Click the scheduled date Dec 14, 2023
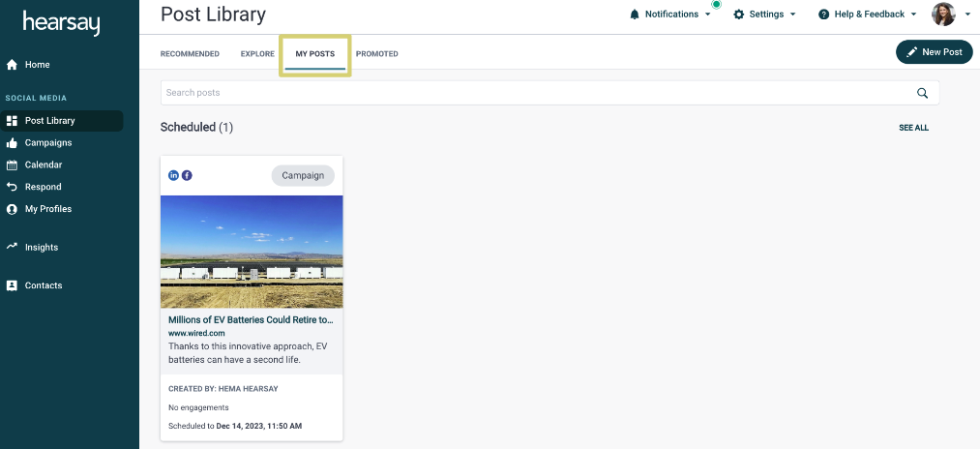980x449 pixels. point(258,427)
